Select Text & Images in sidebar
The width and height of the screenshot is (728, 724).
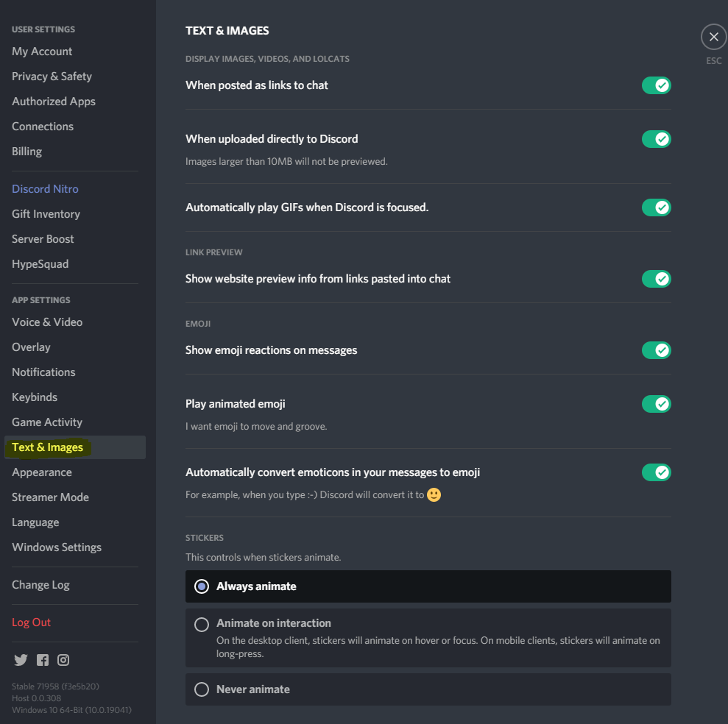(75, 447)
